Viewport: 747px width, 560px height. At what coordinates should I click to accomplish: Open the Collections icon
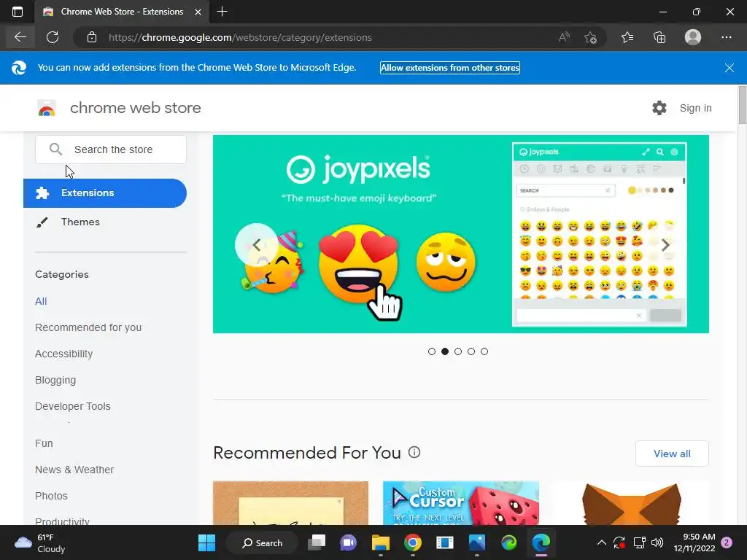(659, 37)
